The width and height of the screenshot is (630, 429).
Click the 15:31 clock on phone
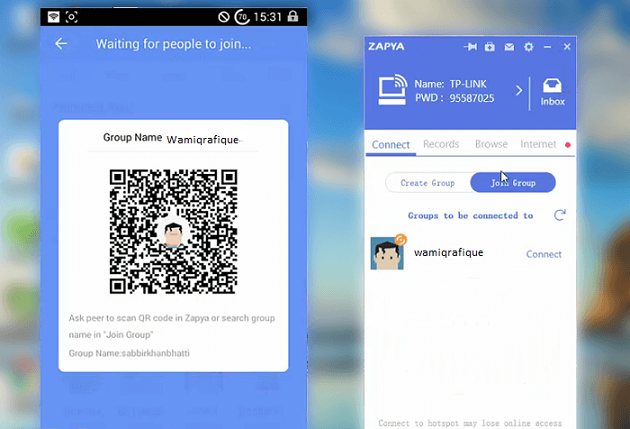[x=268, y=17]
